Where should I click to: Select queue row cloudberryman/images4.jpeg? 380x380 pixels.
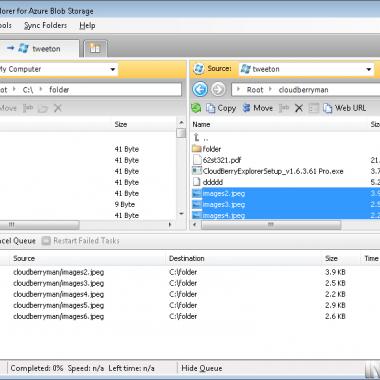[59, 294]
